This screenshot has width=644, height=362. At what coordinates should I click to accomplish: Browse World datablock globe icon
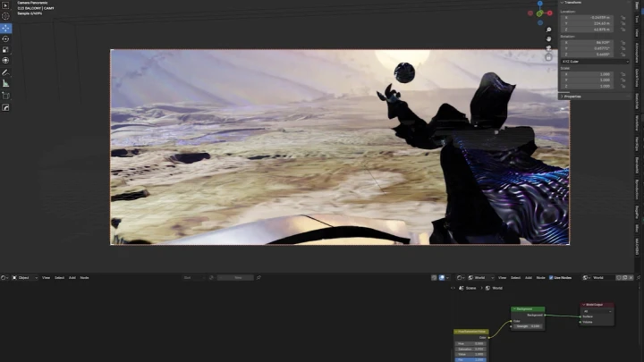[587, 278]
